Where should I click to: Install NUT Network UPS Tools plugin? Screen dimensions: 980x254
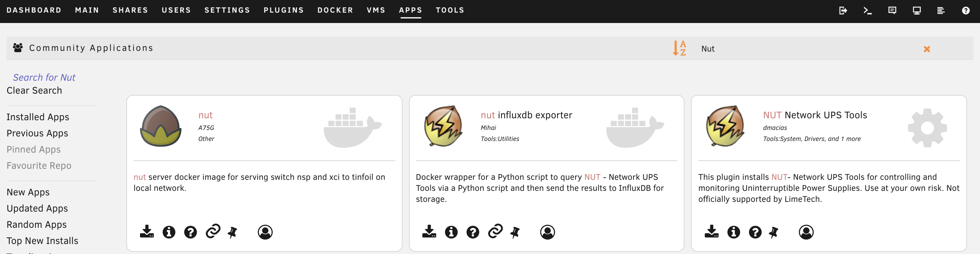[x=711, y=232]
